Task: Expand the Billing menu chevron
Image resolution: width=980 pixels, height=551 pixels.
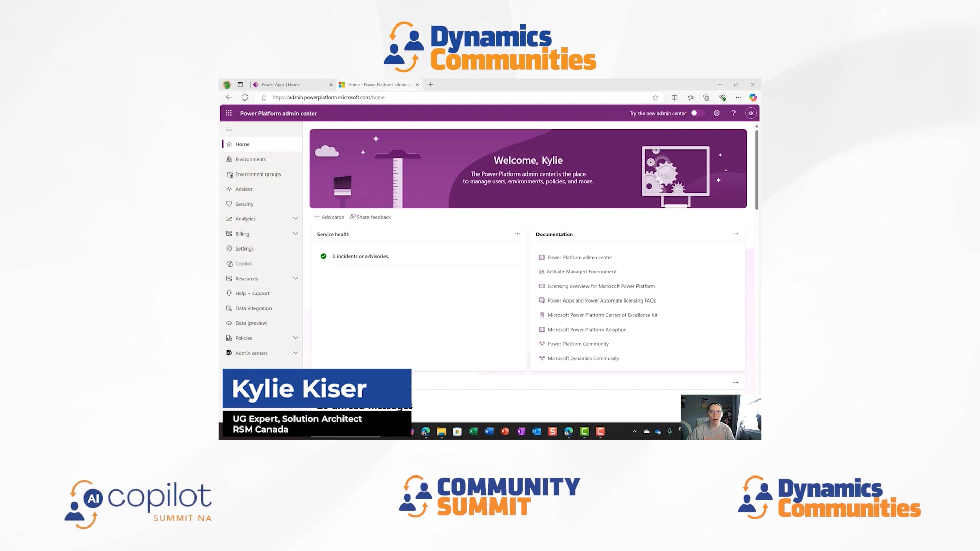Action: pyautogui.click(x=295, y=233)
